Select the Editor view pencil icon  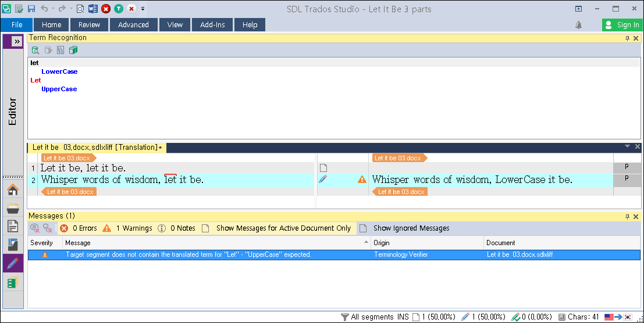pos(13,263)
